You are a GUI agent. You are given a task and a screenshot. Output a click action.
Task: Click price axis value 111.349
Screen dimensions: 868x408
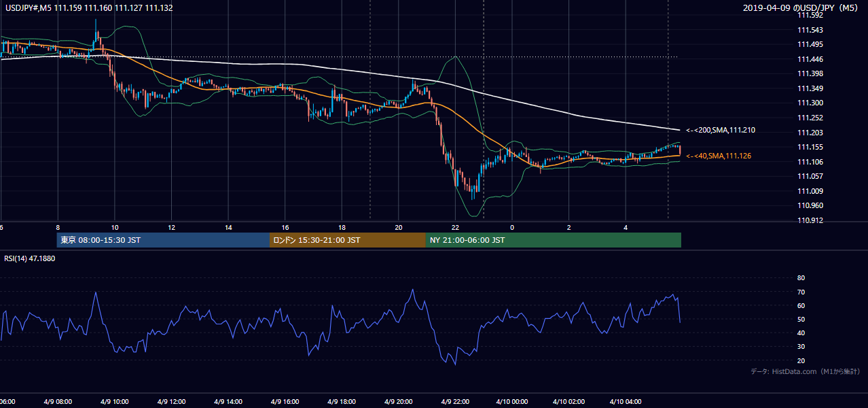(x=810, y=88)
